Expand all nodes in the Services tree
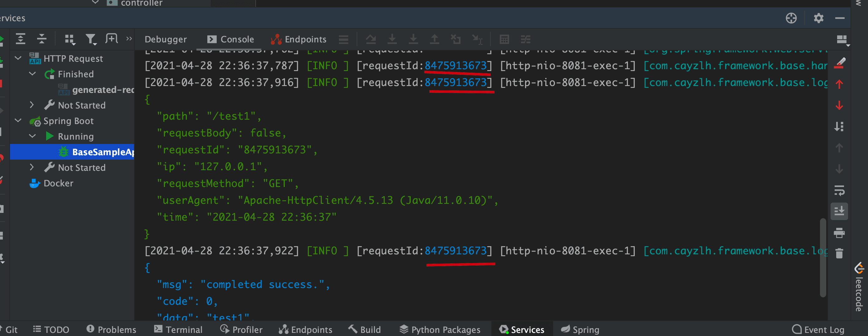The width and height of the screenshot is (868, 336). (x=21, y=39)
